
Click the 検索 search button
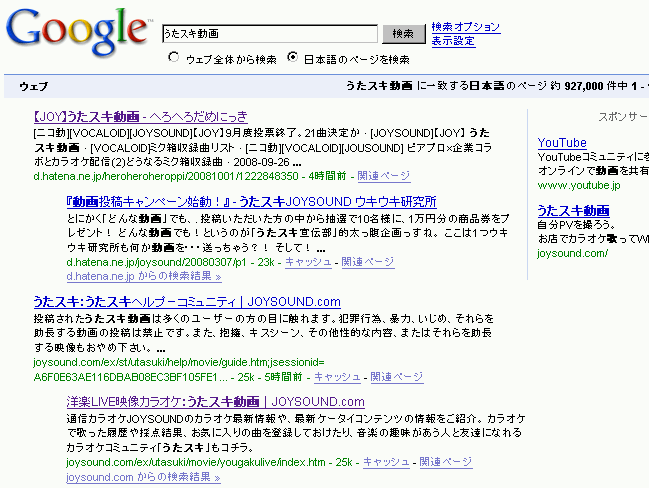pyautogui.click(x=404, y=34)
